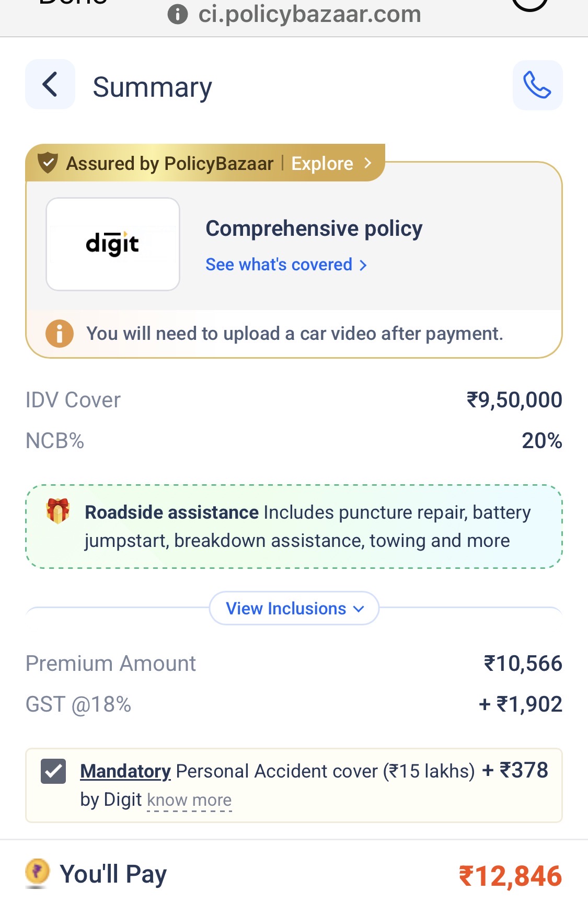
Task: Click the underlined Mandatory text
Action: point(125,771)
